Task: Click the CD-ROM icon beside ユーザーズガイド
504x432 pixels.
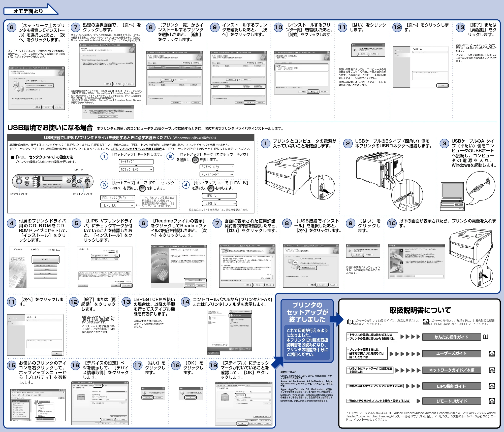Action: pos(492,353)
